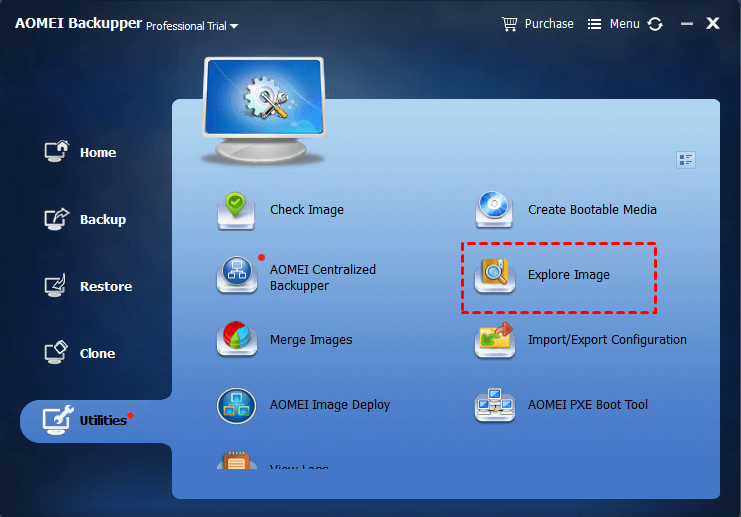741x517 pixels.
Task: Expand the Professional Trial edition dropdown arrow
Action: tap(234, 26)
